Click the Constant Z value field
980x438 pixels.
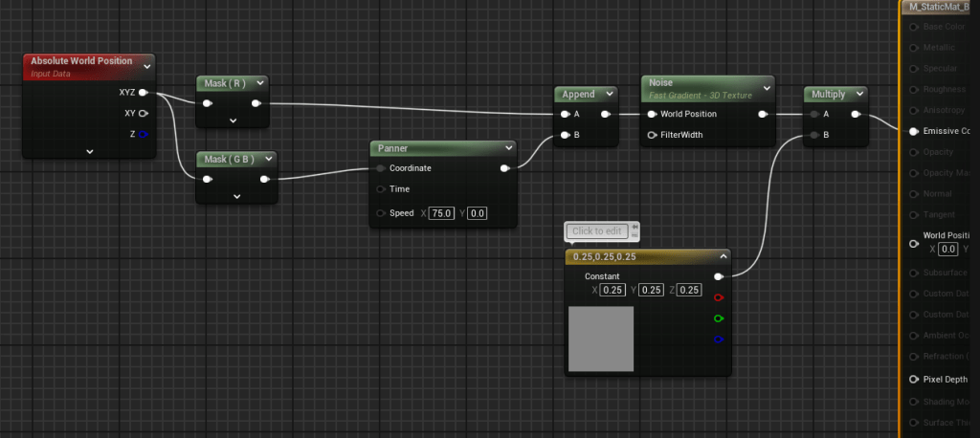coord(688,290)
